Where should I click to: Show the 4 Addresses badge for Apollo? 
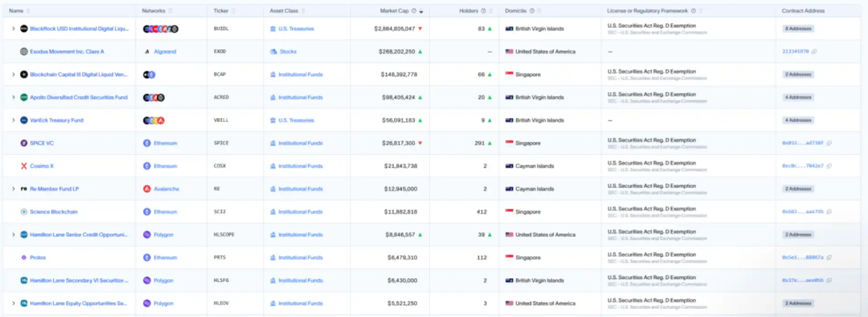click(798, 97)
